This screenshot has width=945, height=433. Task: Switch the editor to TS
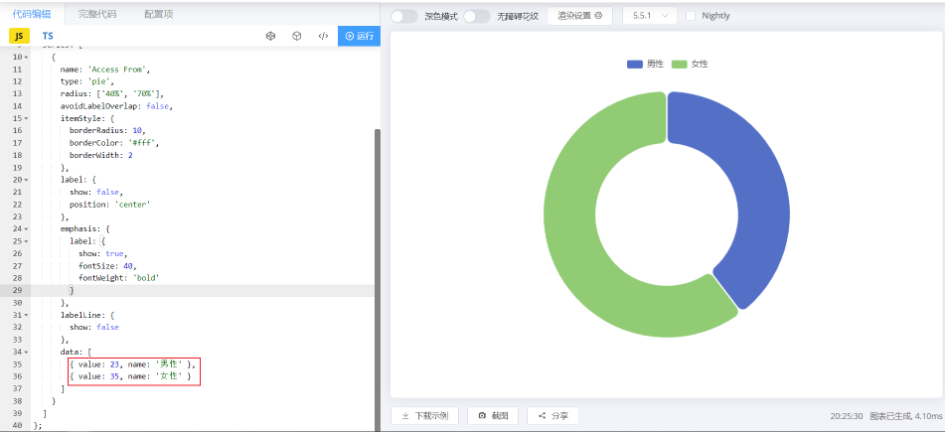(x=47, y=36)
